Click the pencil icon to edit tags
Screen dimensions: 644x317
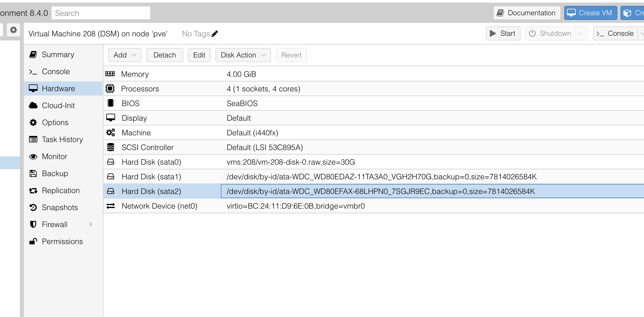pos(215,34)
